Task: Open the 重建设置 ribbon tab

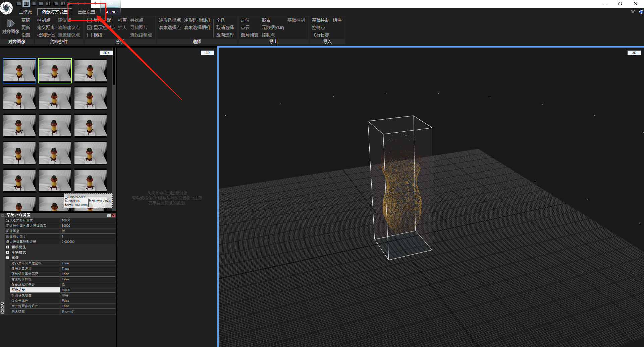Action: click(x=87, y=12)
